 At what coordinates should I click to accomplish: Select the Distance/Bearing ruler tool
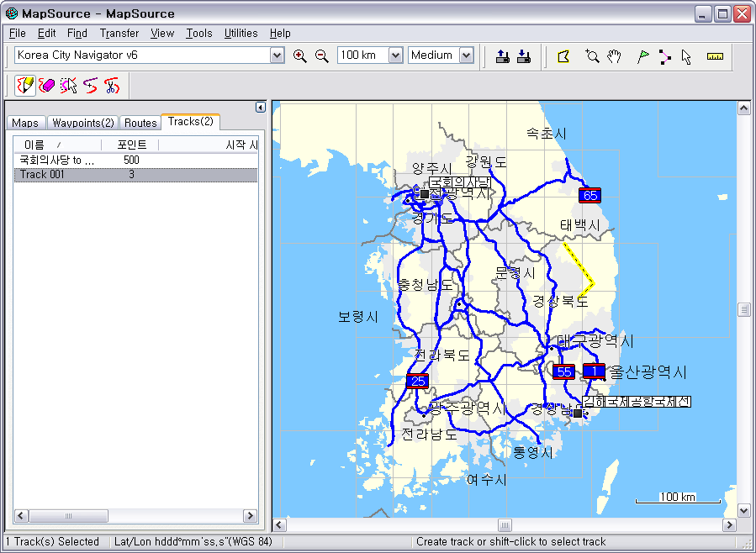tap(715, 56)
